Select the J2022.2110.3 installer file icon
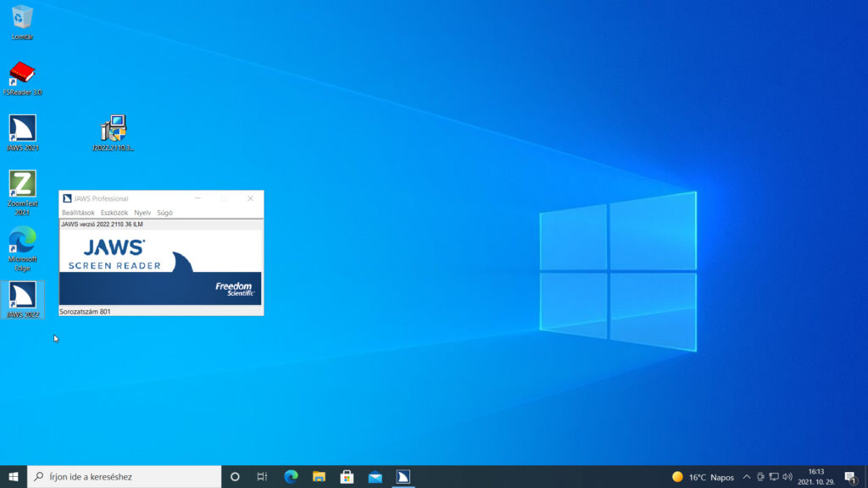This screenshot has height=488, width=868. coord(113,133)
